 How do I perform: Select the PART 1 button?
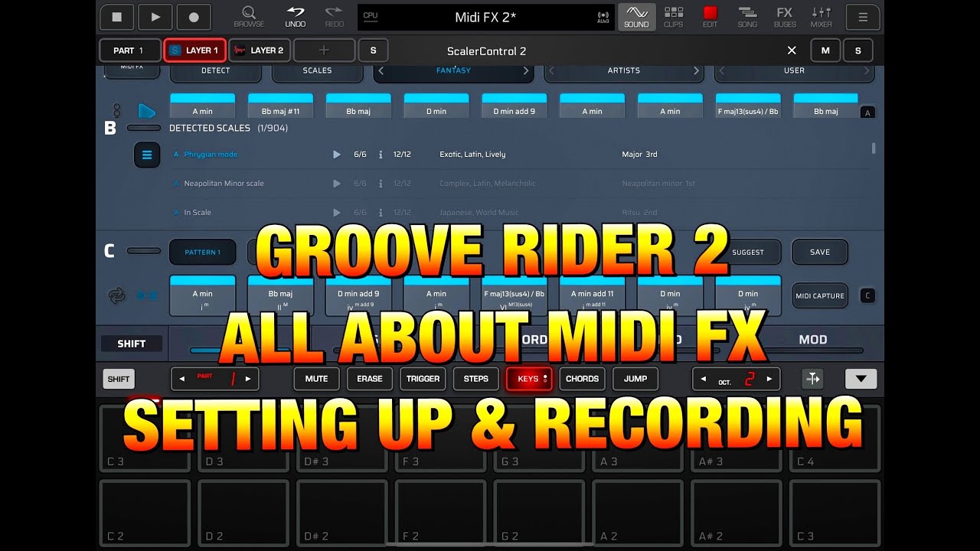click(x=129, y=51)
